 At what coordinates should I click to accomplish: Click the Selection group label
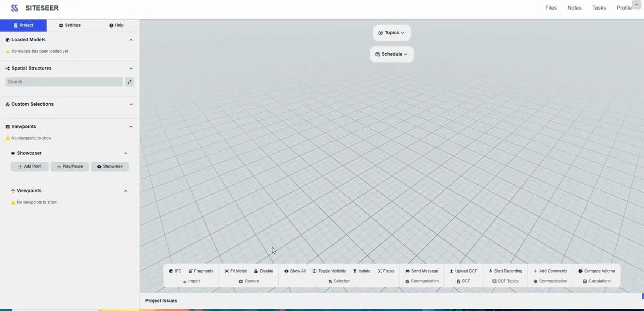[340, 281]
